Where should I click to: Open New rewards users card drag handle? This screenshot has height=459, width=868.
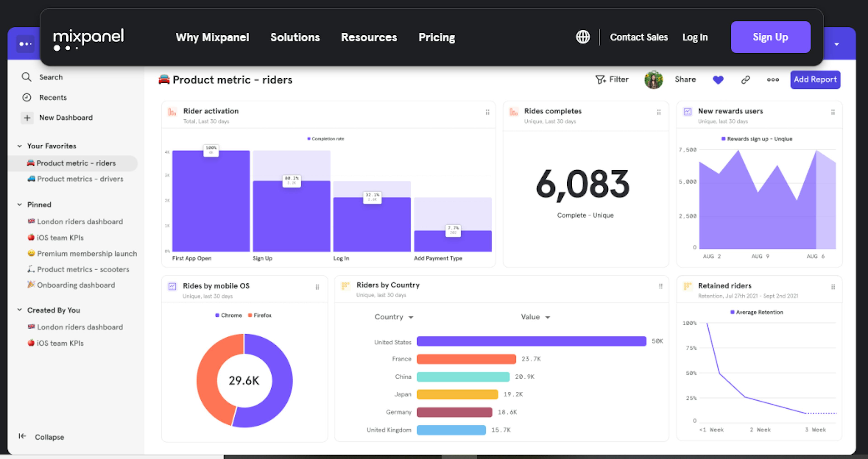833,112
